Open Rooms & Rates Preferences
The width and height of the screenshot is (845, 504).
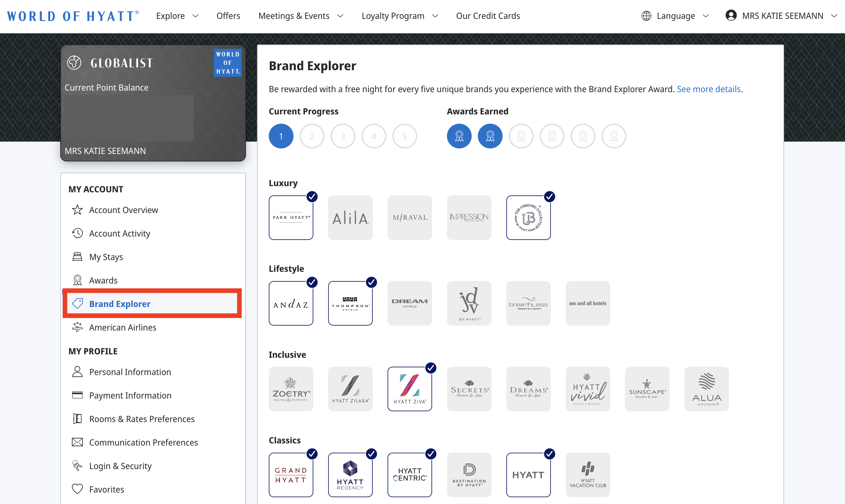(x=133, y=419)
